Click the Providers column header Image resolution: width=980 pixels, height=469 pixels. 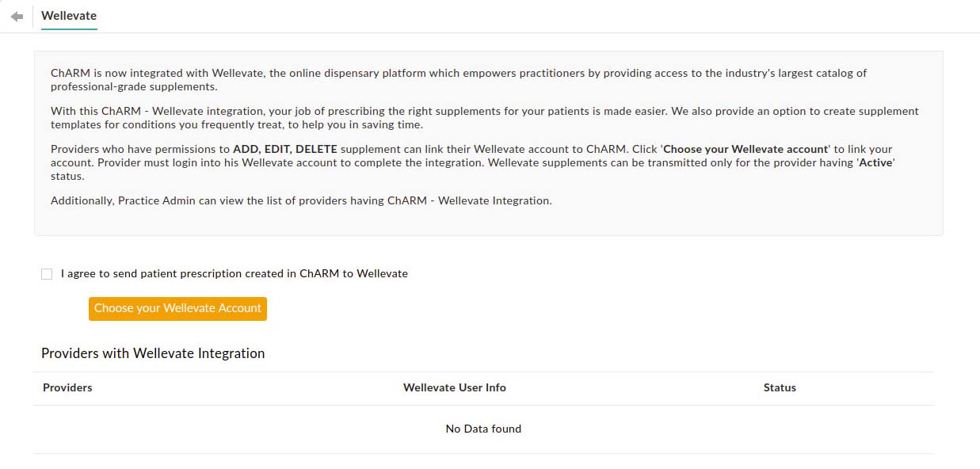click(67, 387)
